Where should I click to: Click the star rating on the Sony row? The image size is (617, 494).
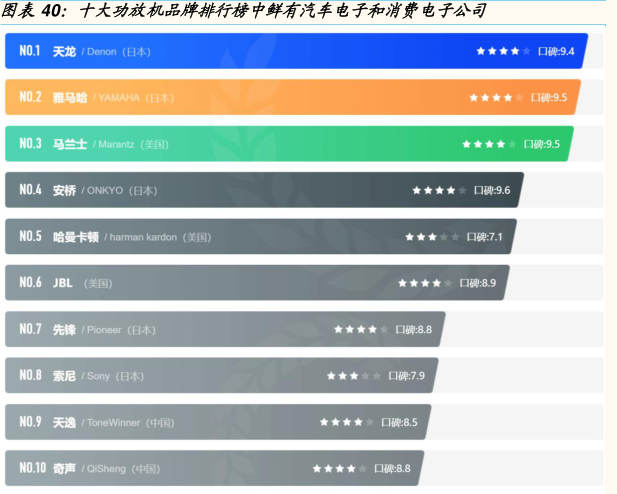354,376
